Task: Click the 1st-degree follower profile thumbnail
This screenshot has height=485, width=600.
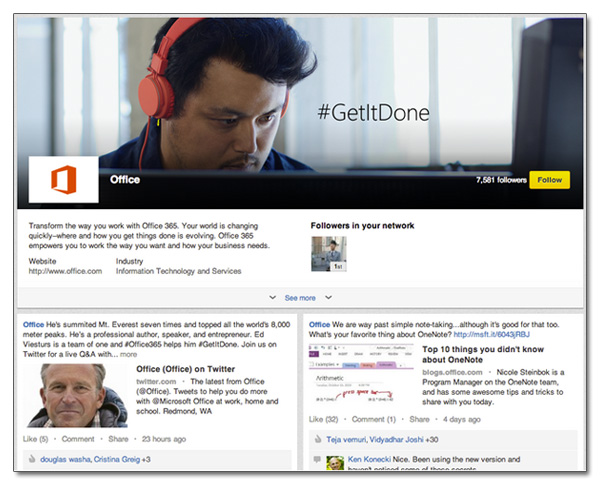Action: (x=329, y=254)
